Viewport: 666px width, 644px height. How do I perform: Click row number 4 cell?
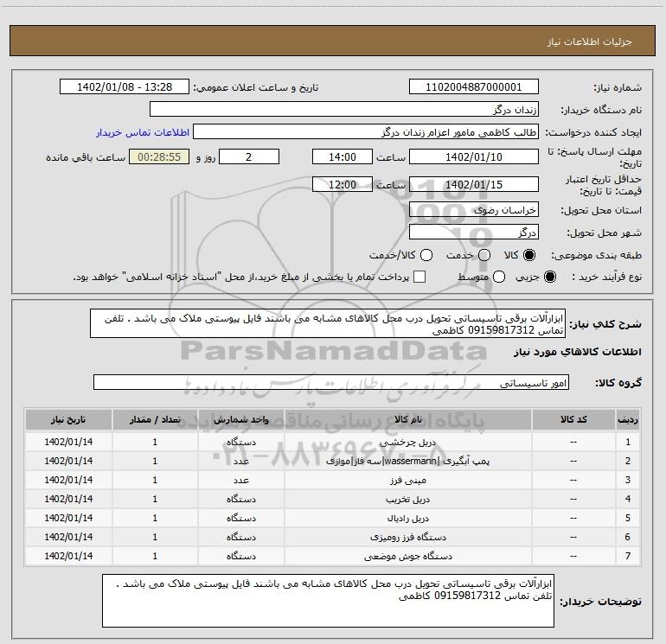click(x=628, y=499)
